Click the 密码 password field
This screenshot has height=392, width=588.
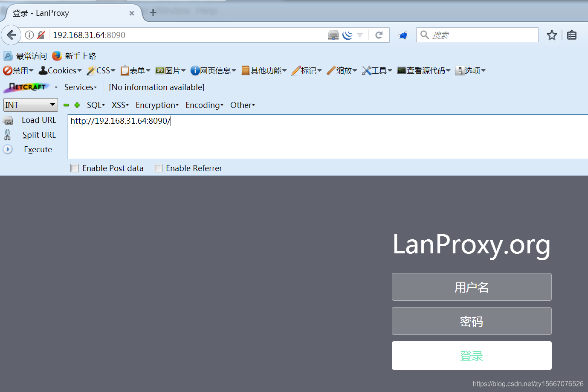(472, 321)
